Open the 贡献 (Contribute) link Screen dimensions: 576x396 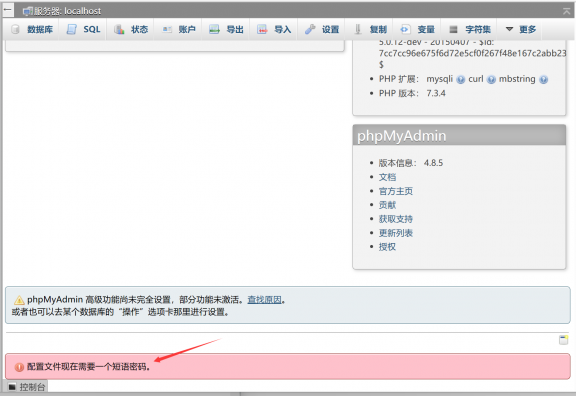(387, 205)
